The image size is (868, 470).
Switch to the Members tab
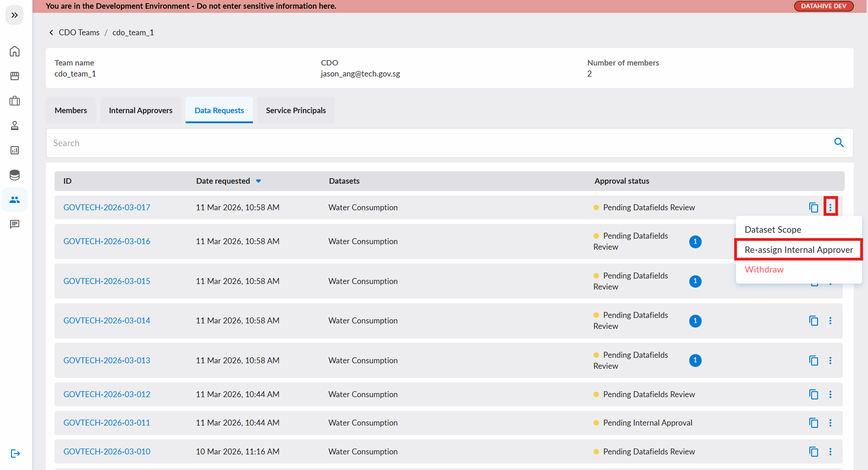click(71, 110)
